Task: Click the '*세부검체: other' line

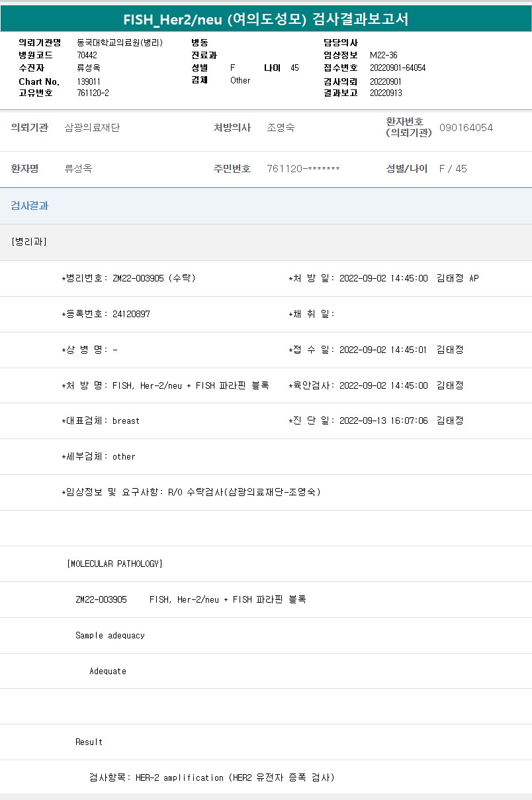Action: (x=99, y=456)
